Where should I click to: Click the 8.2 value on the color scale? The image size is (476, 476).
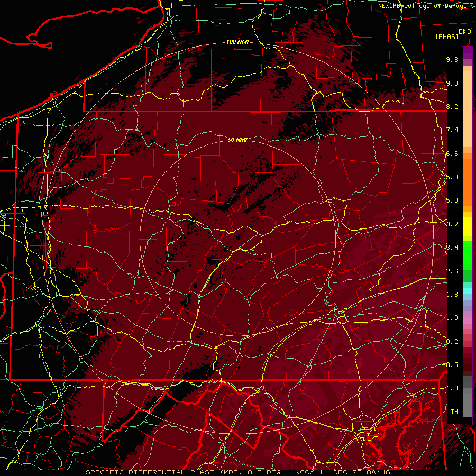[x=452, y=106]
